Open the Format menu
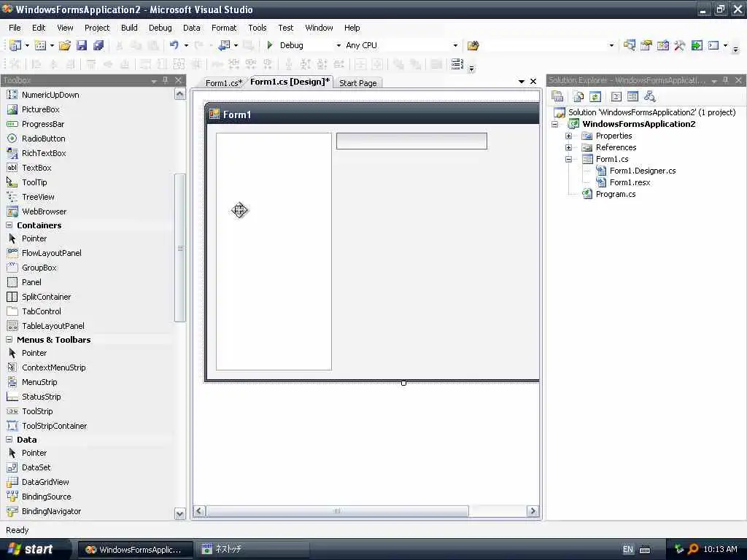Image resolution: width=747 pixels, height=560 pixels. pyautogui.click(x=224, y=28)
